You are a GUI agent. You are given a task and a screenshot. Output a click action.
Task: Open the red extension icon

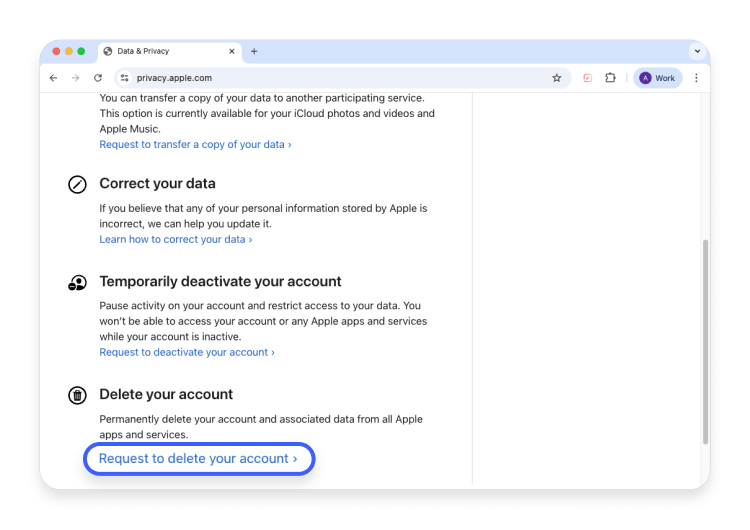point(587,78)
